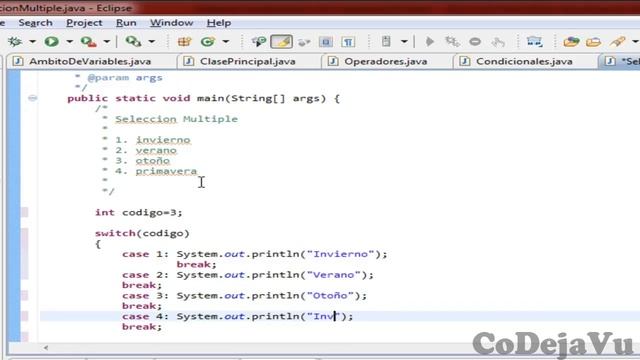Open the Debug dropdown arrow
640x360 pixels.
[x=32, y=42]
